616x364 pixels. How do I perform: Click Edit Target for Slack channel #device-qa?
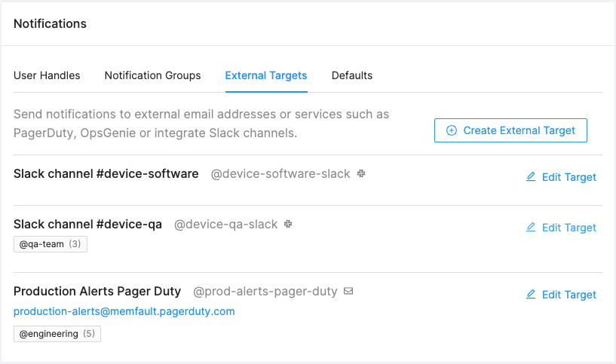[568, 228]
